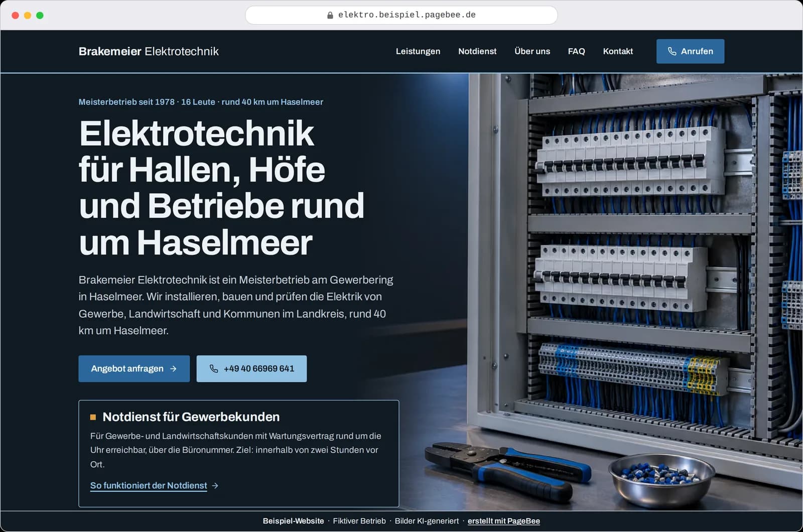Request a quote via Angebot anfragen

134,368
